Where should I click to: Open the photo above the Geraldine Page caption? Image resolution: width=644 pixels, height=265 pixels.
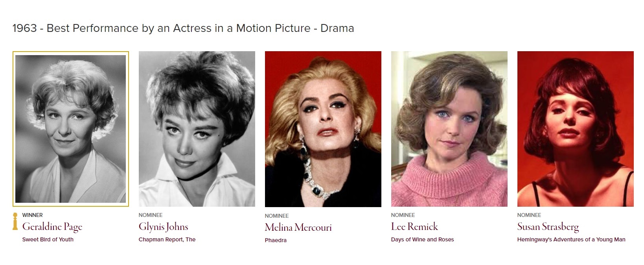[71, 129]
